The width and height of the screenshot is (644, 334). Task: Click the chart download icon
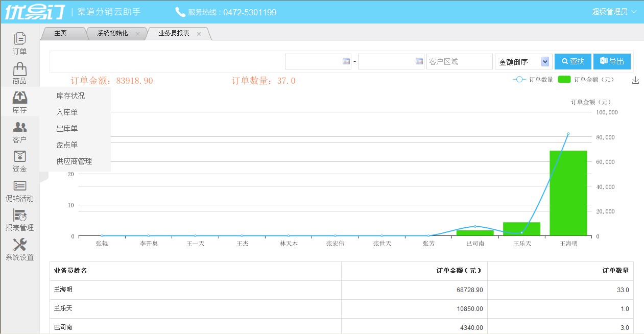pos(635,80)
